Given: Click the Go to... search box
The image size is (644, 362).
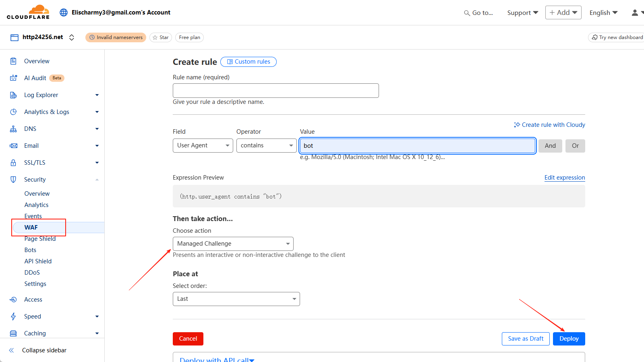Looking at the screenshot, I should [x=478, y=13].
